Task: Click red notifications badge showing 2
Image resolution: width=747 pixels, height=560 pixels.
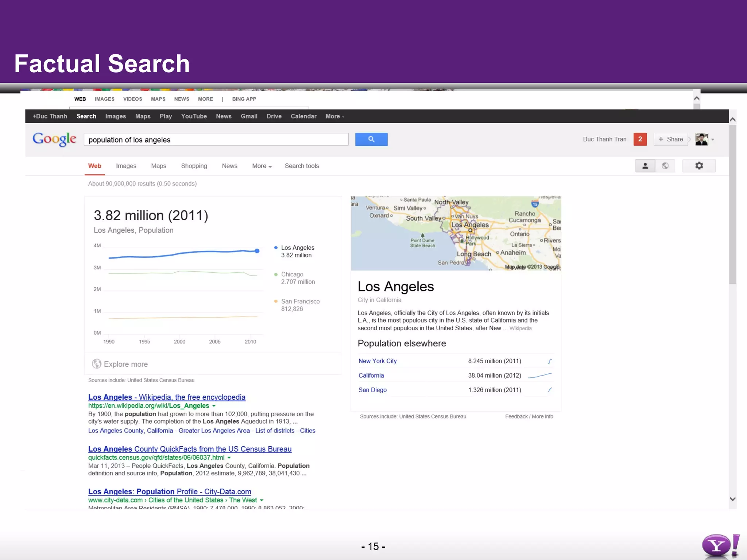Action: click(x=640, y=139)
